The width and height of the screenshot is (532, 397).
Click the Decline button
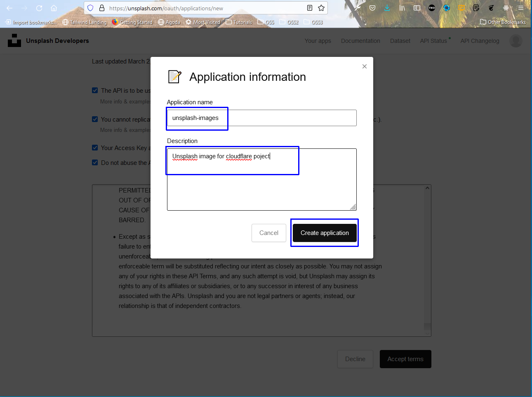(355, 359)
